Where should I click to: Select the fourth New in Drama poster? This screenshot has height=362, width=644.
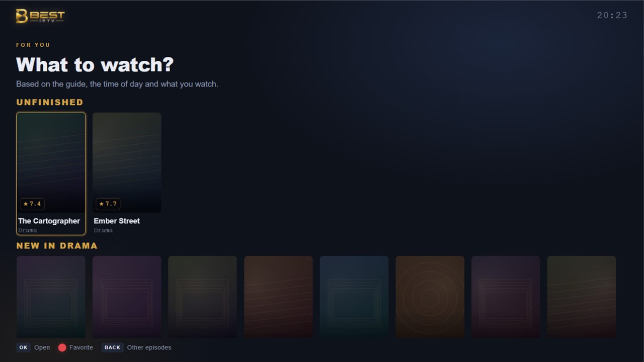coord(278,297)
